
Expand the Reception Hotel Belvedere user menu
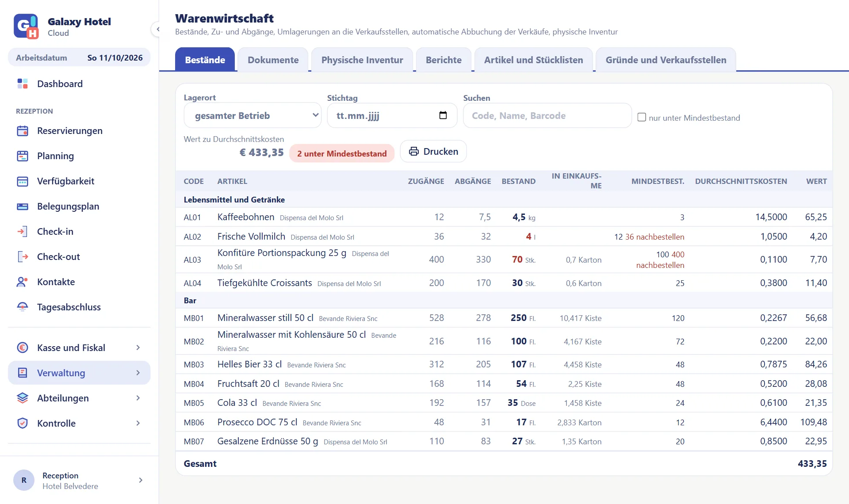[79, 481]
